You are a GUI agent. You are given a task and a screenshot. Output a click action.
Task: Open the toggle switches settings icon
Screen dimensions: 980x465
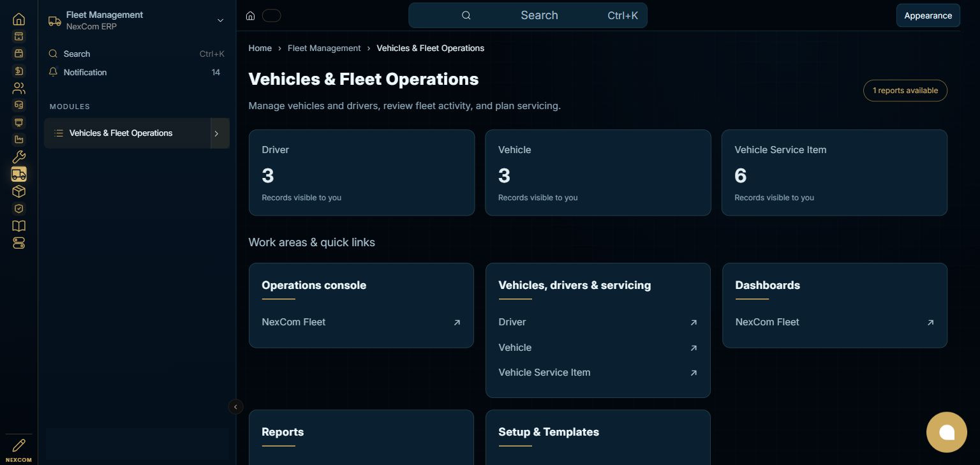click(x=19, y=243)
